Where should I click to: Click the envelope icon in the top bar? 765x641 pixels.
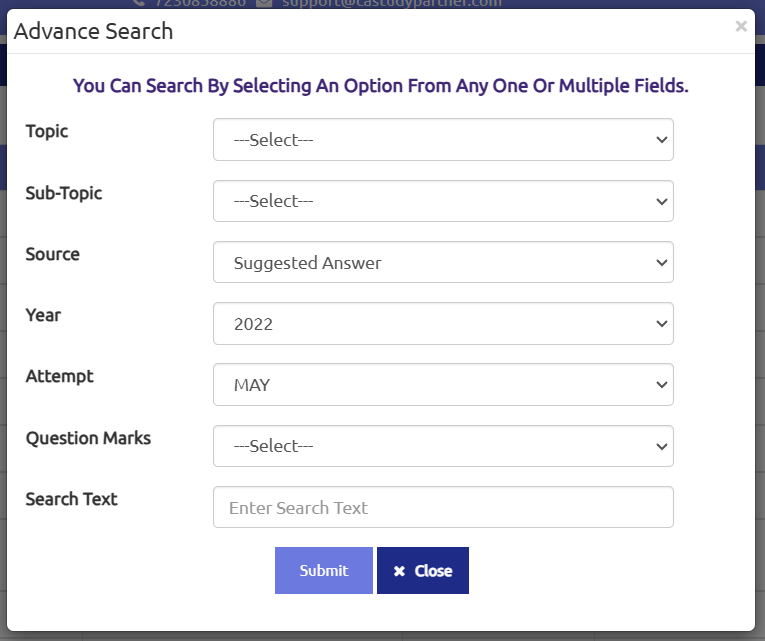[x=264, y=3]
